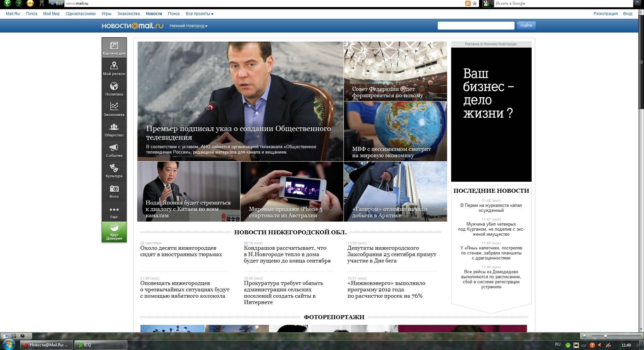Open the password wand key icon

coord(42,3)
